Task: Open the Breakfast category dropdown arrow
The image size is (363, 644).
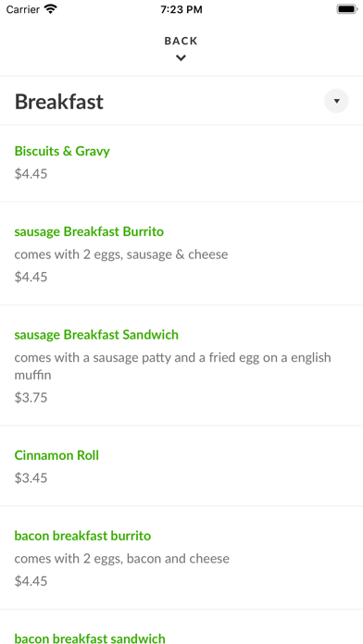Action: tap(336, 101)
